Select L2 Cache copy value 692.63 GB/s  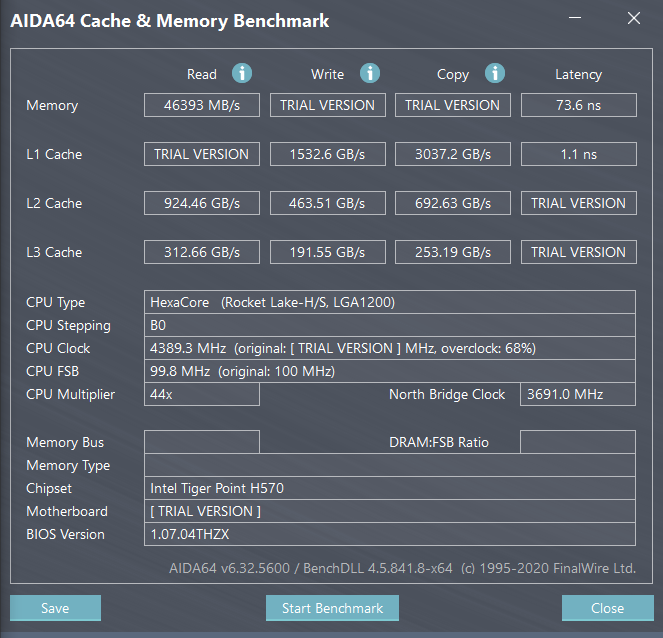click(x=453, y=203)
